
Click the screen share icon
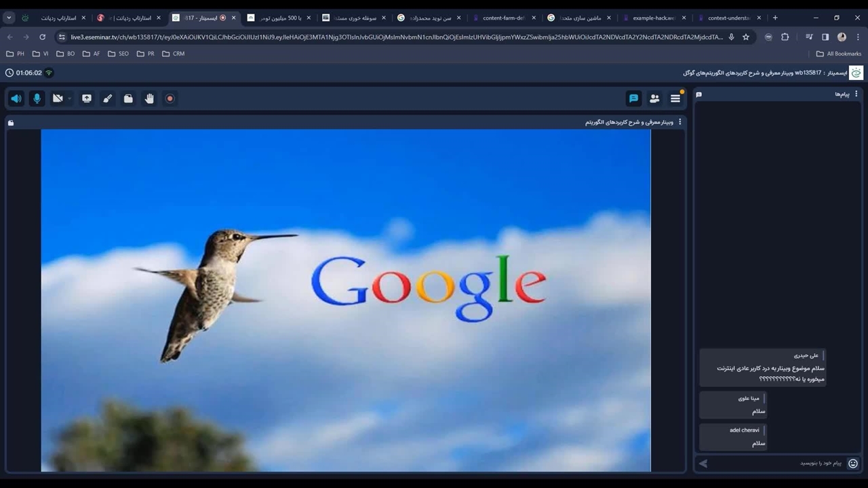tap(87, 99)
